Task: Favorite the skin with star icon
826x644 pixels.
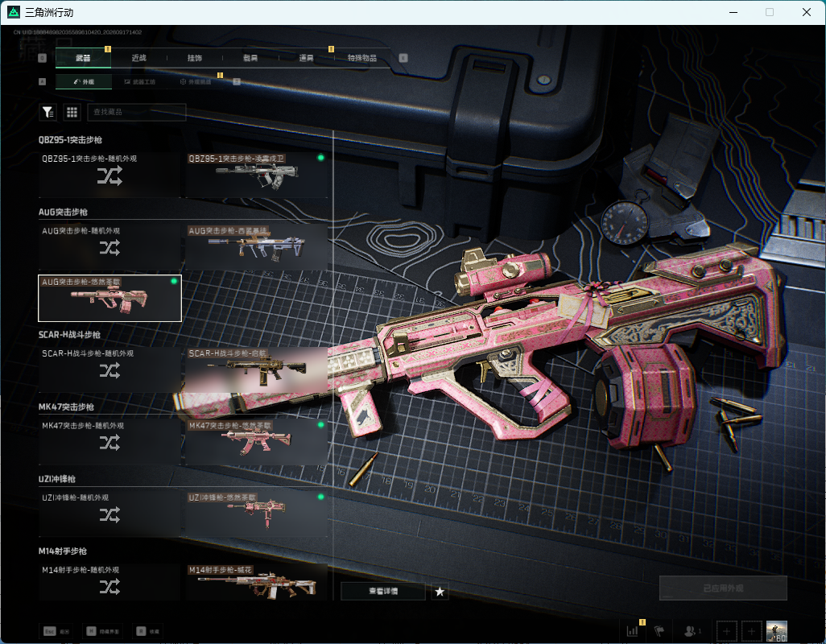Action: [440, 592]
